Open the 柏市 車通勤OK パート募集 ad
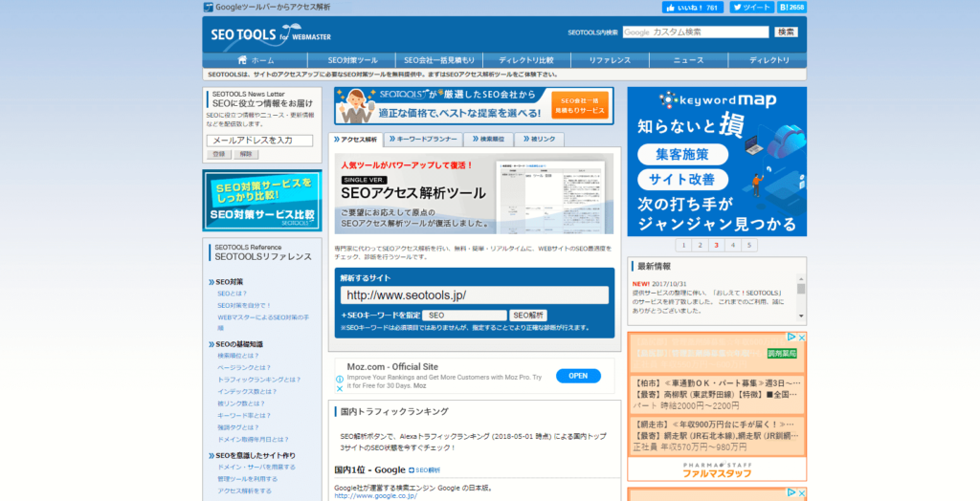980x501 pixels. (x=717, y=394)
